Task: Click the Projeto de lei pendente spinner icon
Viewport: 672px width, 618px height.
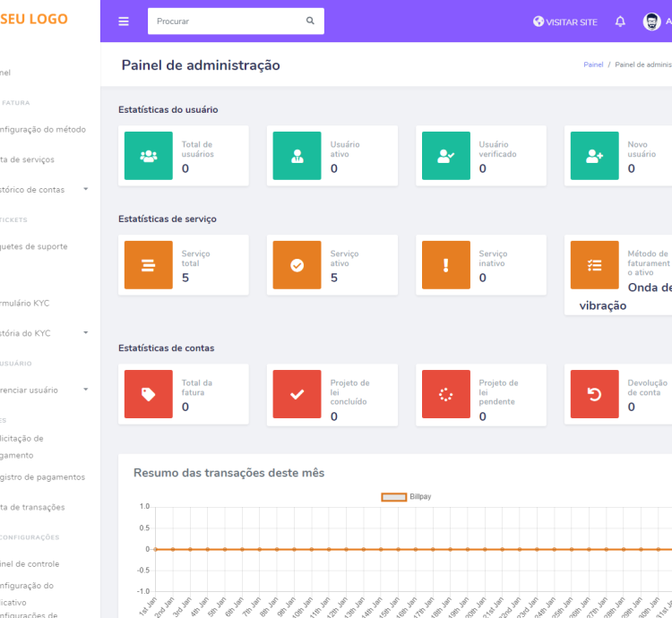Action: pyautogui.click(x=445, y=394)
